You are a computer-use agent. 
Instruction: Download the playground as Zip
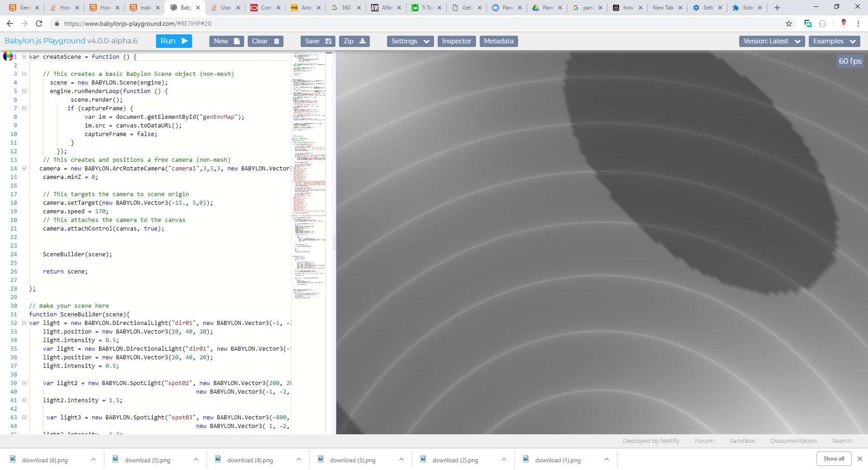(x=354, y=41)
